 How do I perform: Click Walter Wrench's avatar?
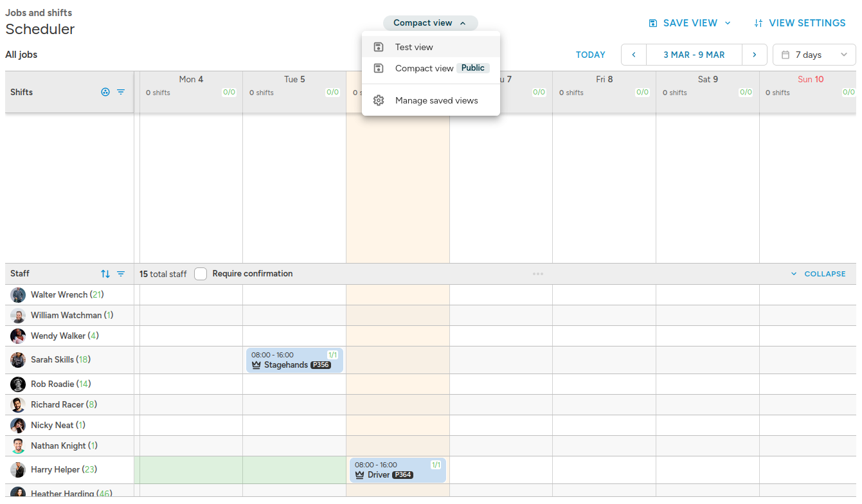(18, 295)
